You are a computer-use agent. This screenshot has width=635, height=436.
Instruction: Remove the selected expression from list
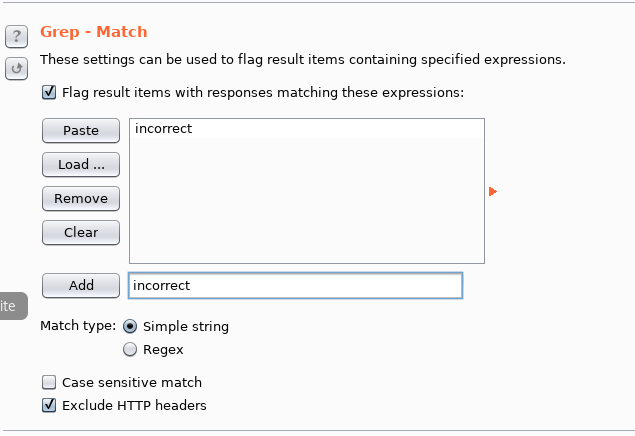pyautogui.click(x=81, y=198)
